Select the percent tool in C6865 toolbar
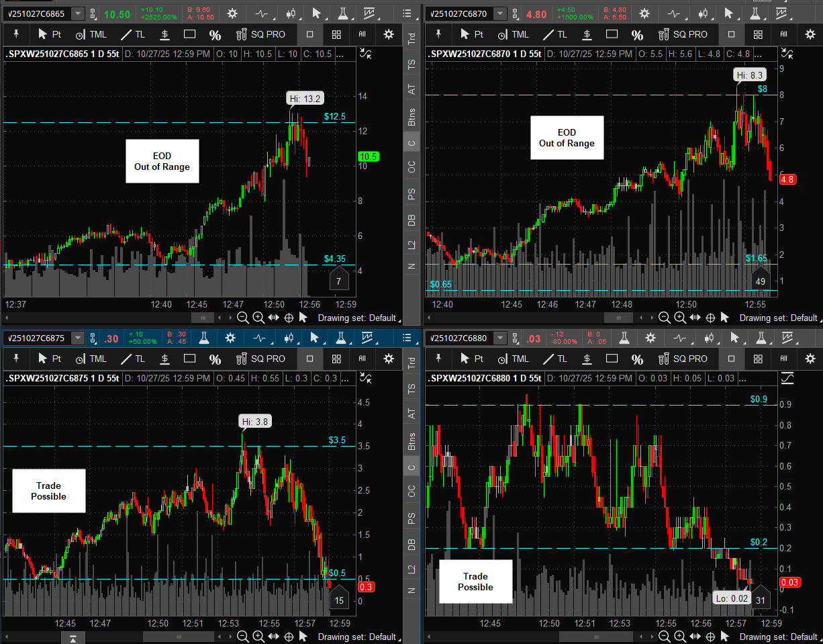 [215, 35]
